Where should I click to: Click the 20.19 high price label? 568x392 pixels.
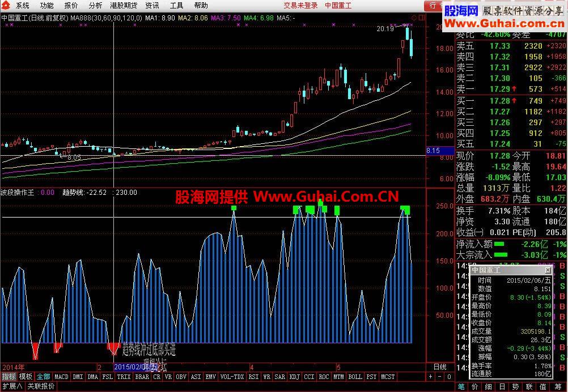point(385,28)
